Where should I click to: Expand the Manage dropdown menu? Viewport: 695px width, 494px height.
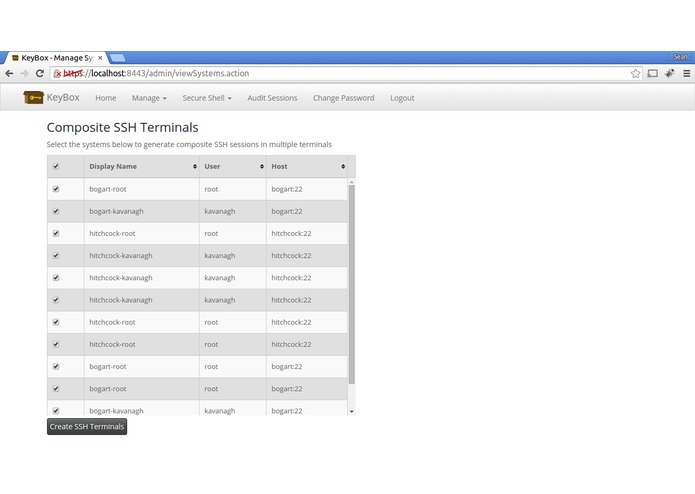point(149,98)
